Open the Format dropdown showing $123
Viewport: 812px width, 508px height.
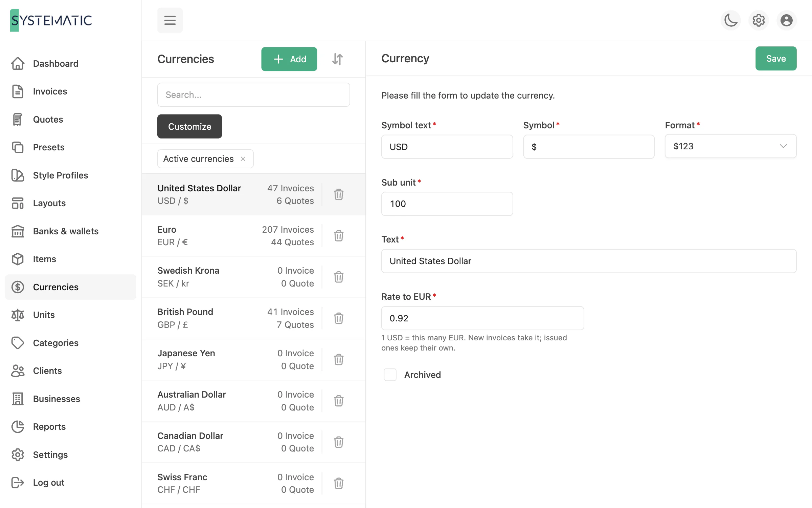730,146
